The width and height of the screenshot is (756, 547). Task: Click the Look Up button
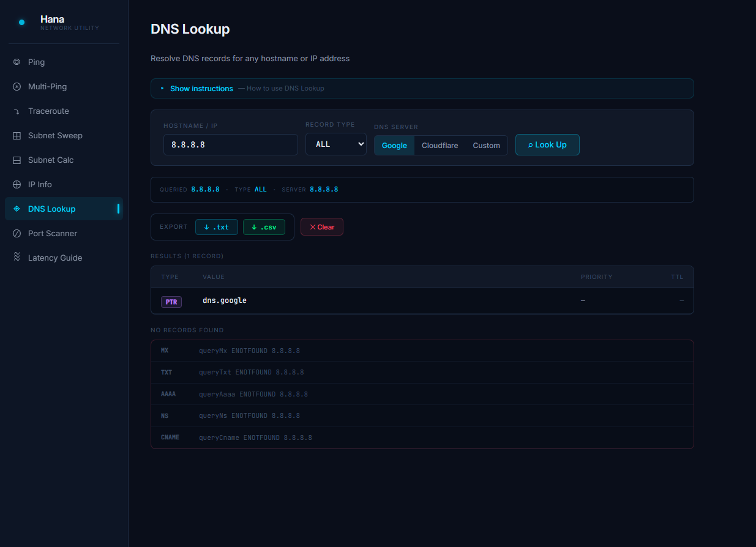pyautogui.click(x=547, y=145)
